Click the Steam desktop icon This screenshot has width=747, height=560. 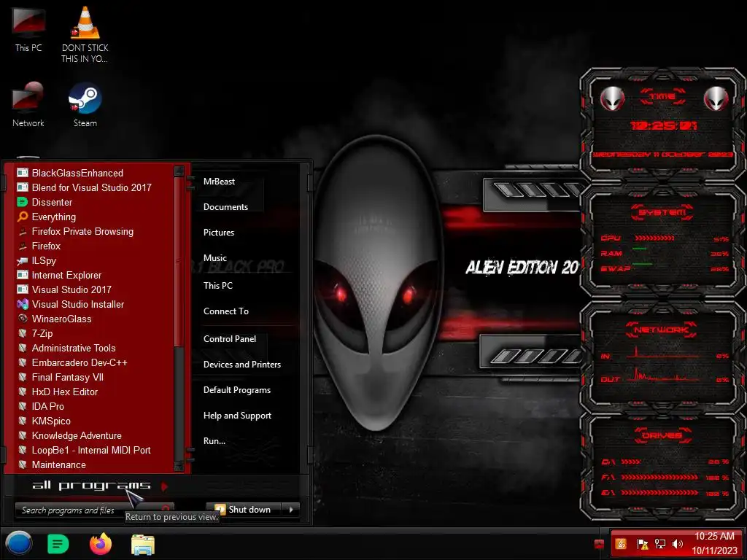click(x=85, y=105)
